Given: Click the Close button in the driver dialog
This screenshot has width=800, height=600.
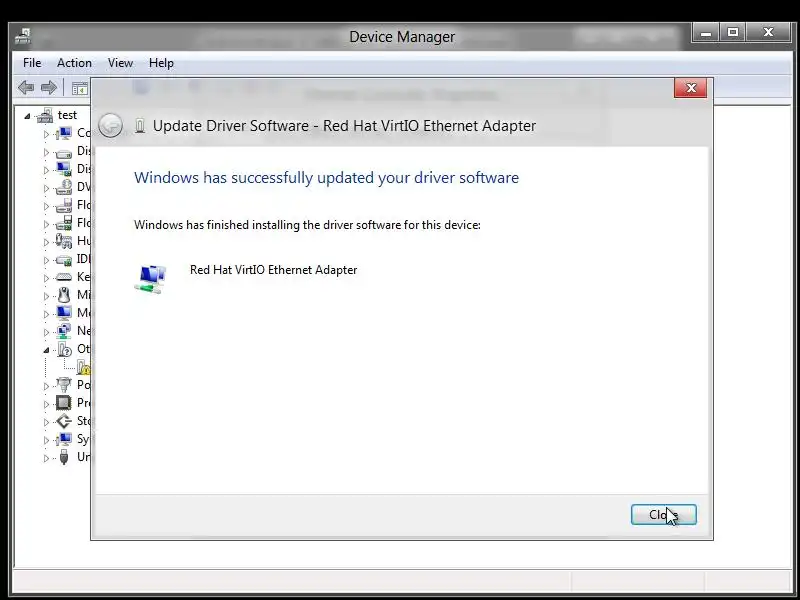Looking at the screenshot, I should 663,514.
